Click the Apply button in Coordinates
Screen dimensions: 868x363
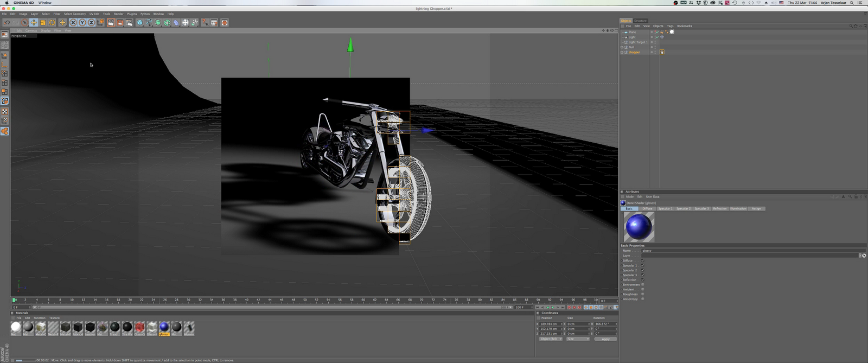point(605,339)
